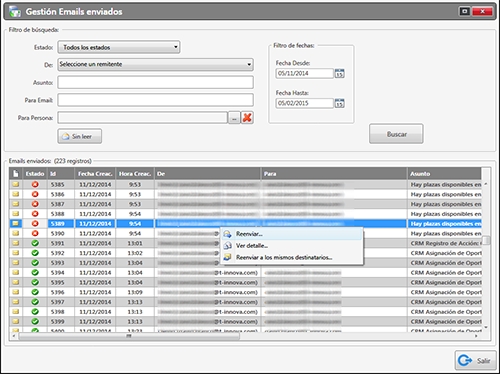500x374 pixels.
Task: Click the Salir button
Action: [476, 360]
